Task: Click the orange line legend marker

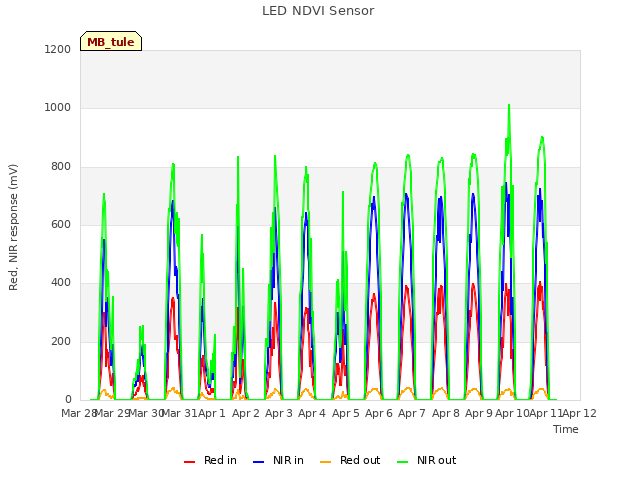Action: tap(325, 462)
